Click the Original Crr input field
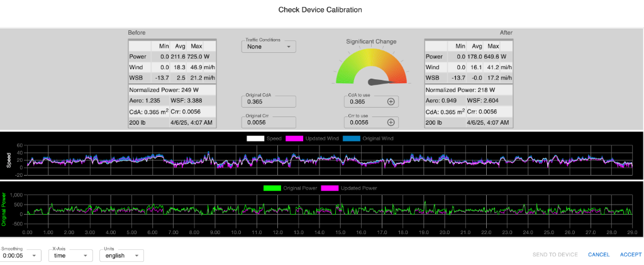This screenshot has height=265, width=644. [269, 123]
